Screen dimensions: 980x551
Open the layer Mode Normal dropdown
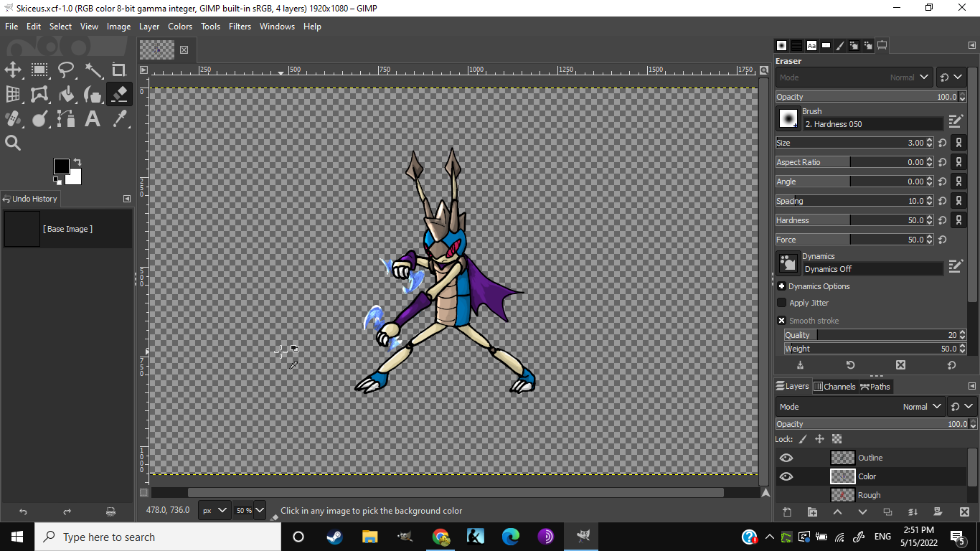861,407
